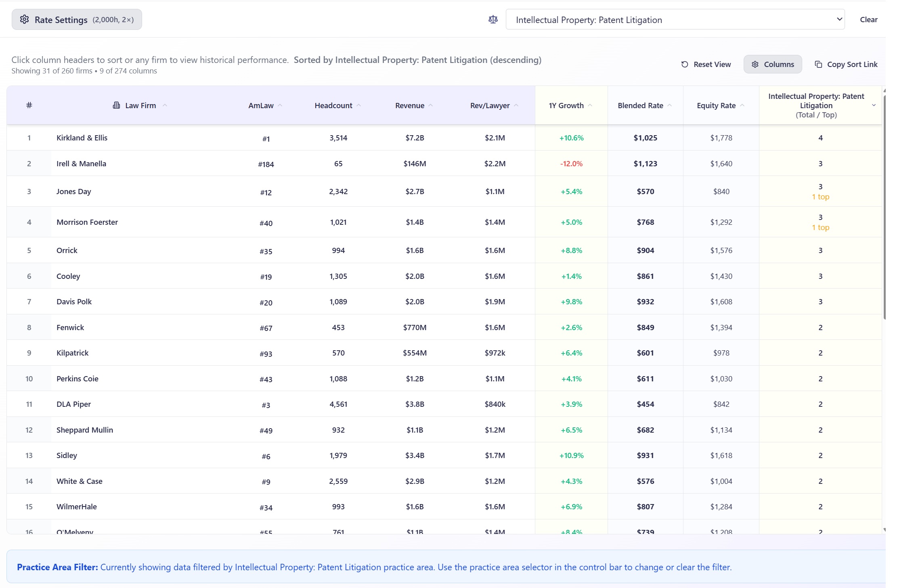Click the Reset View circular arrow icon
Viewport: 897px width, 588px height.
pyautogui.click(x=685, y=65)
